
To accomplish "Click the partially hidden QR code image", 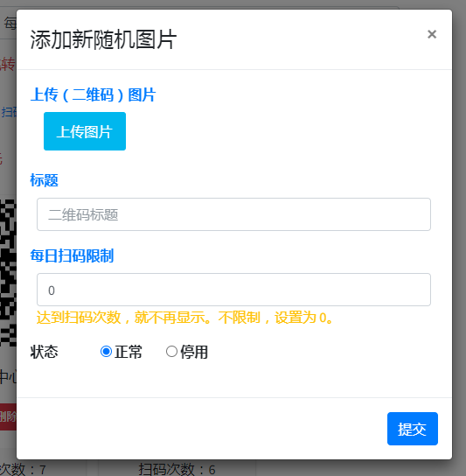I will 8,273.
